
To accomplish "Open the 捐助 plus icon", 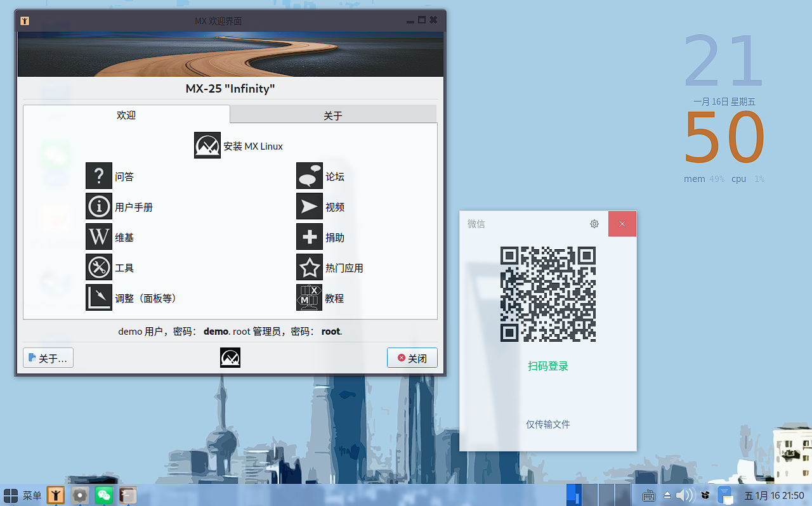I will pos(310,237).
